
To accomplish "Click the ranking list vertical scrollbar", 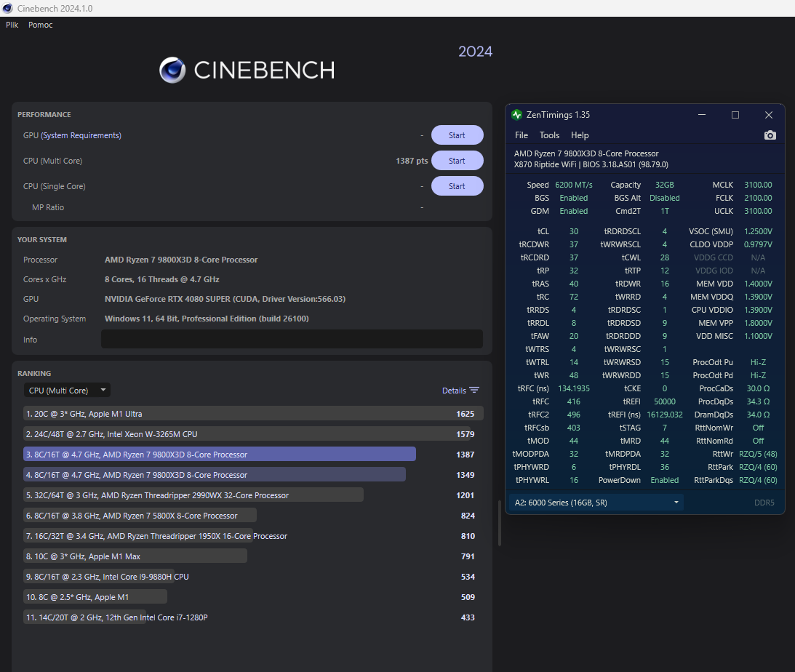I will click(499, 523).
